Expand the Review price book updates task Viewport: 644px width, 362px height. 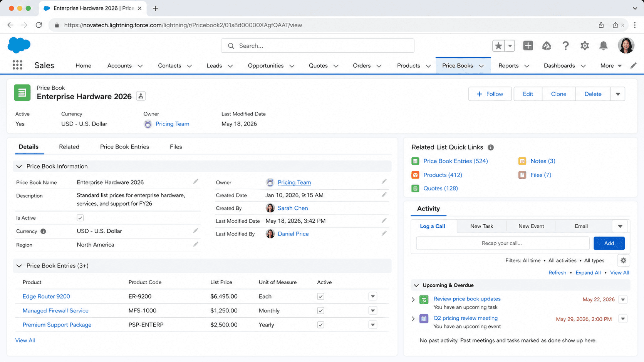click(413, 299)
